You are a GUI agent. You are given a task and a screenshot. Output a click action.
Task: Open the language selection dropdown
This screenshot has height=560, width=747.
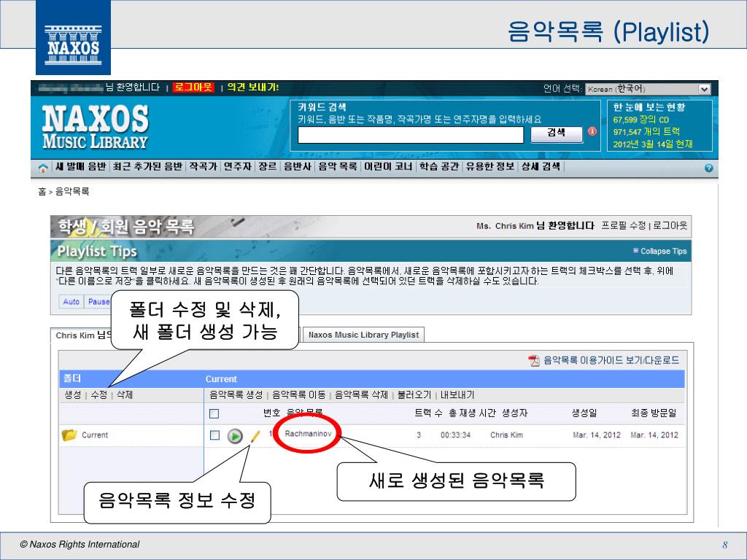648,89
